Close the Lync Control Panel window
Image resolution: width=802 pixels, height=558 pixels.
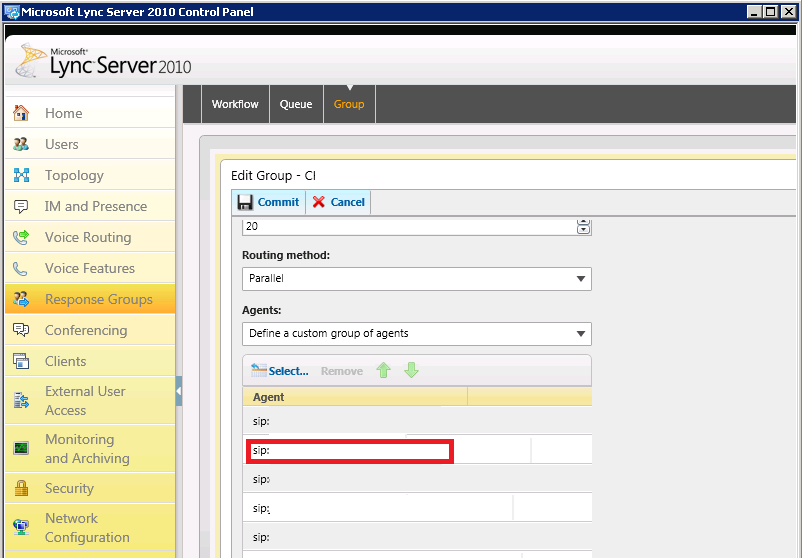coord(788,12)
